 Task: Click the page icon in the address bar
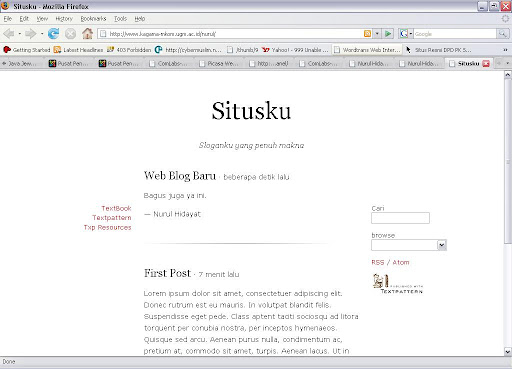pyautogui.click(x=103, y=34)
